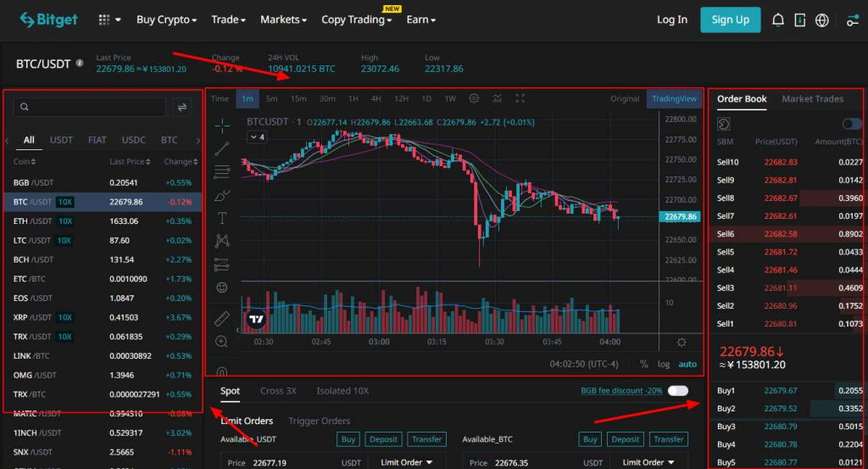The image size is (868, 469).
Task: Switch chart to TradingView view
Action: [674, 98]
